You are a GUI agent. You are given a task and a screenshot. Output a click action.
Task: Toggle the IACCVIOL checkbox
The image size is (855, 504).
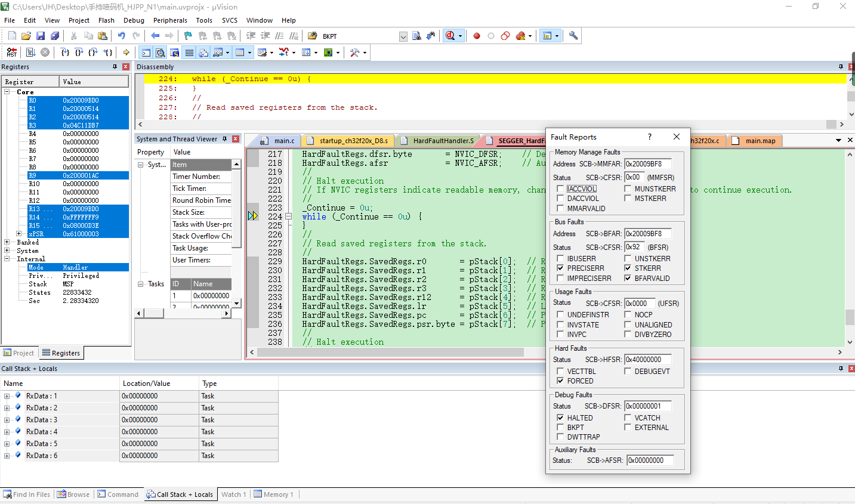(560, 189)
